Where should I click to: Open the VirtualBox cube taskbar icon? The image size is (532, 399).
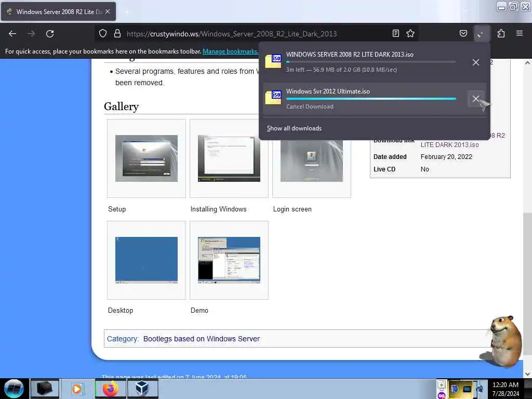tap(142, 389)
